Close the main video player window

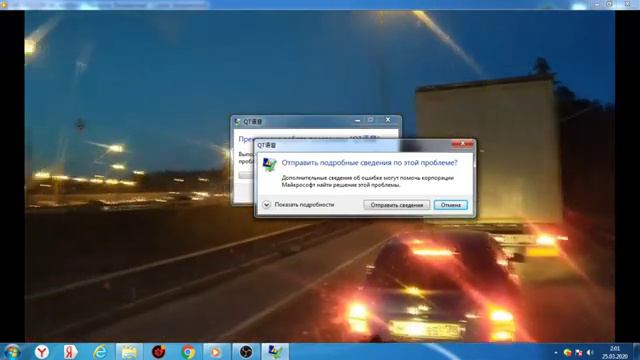coord(627,4)
